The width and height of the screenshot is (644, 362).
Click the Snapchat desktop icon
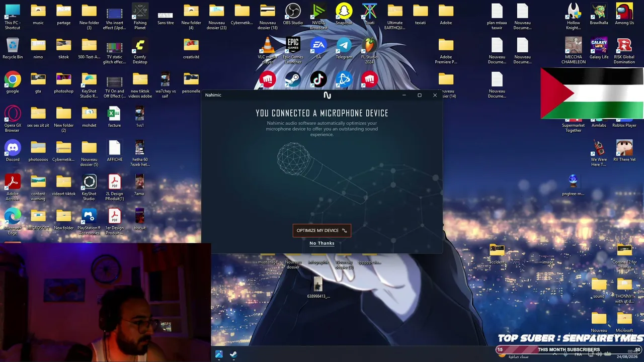[344, 14]
